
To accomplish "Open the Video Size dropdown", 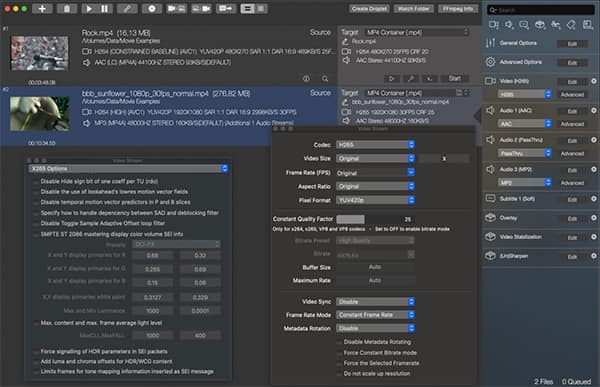I will [375, 158].
